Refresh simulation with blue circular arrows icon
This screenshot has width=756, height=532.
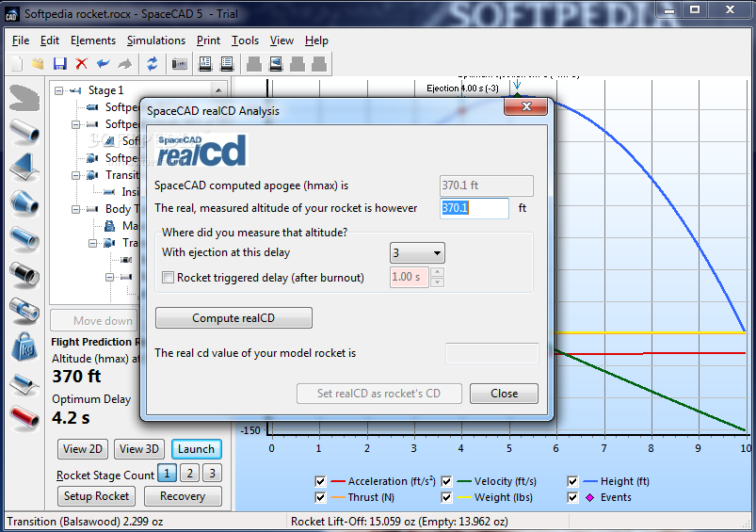[x=153, y=64]
